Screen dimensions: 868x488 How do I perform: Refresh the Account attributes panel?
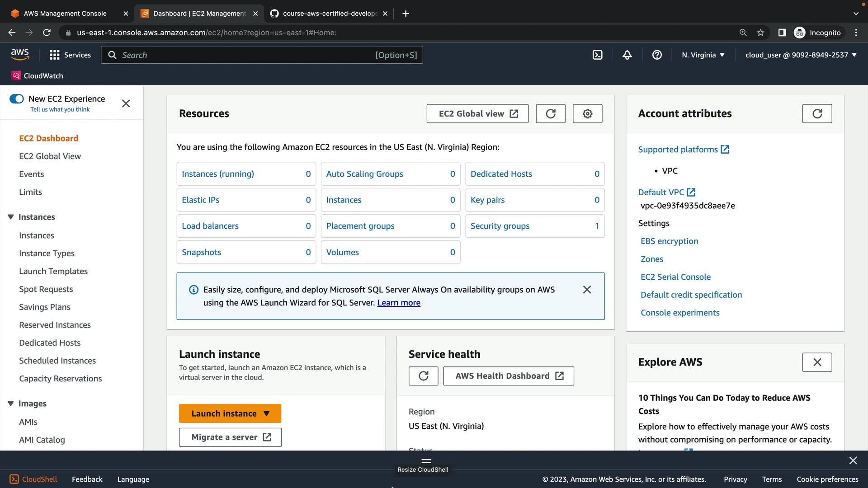tap(817, 113)
